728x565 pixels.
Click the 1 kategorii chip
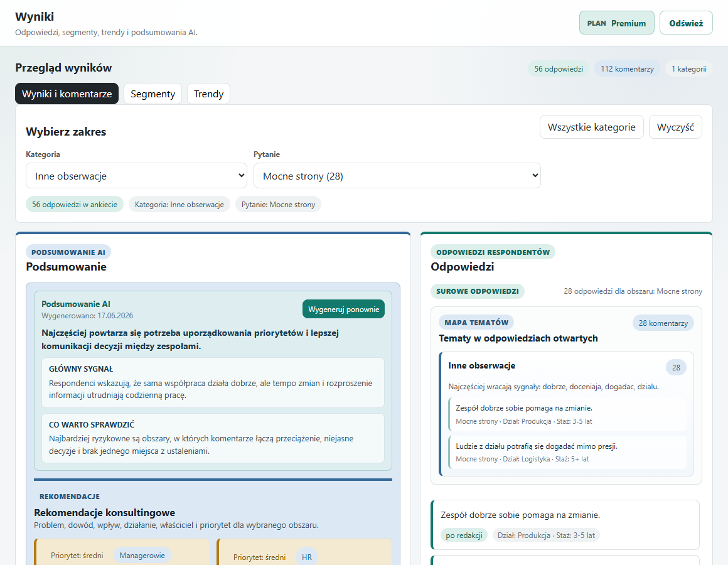click(688, 68)
